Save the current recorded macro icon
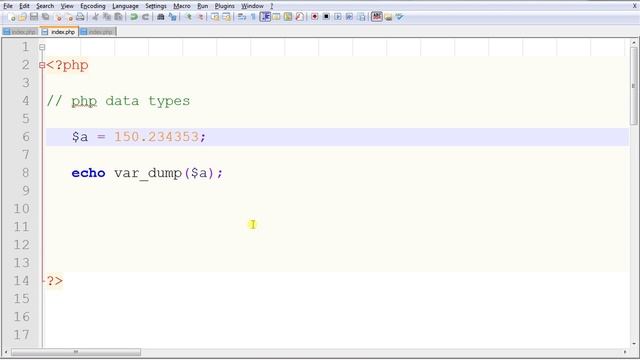The image size is (640, 360). click(x=361, y=17)
